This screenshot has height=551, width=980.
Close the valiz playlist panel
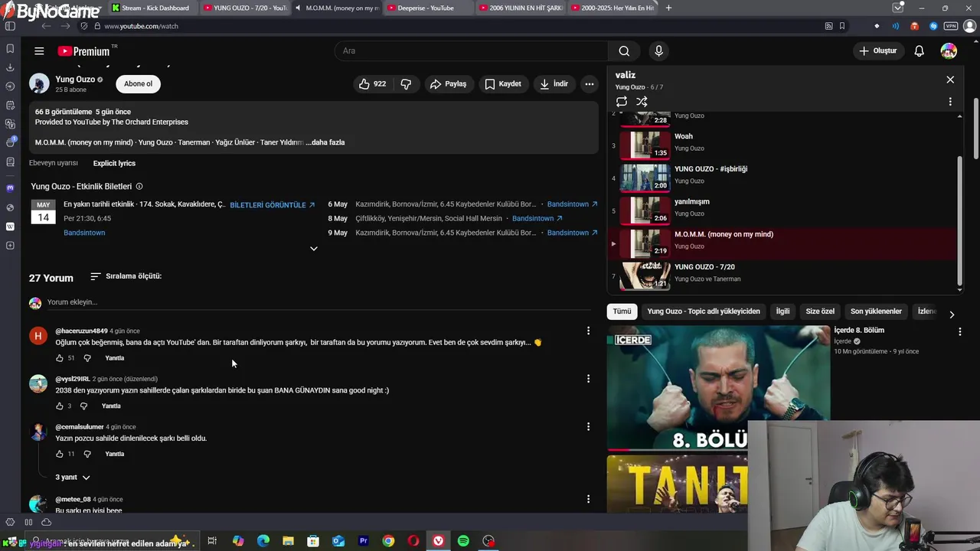pyautogui.click(x=950, y=80)
